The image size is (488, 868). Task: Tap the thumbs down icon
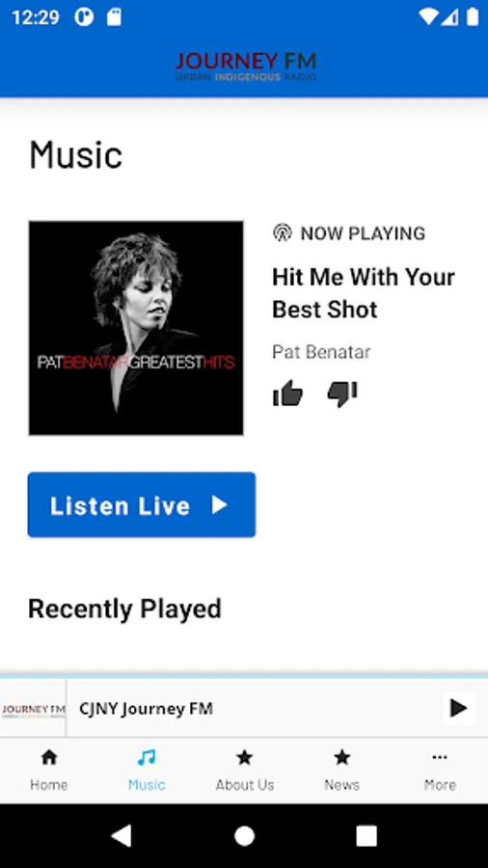pos(342,394)
